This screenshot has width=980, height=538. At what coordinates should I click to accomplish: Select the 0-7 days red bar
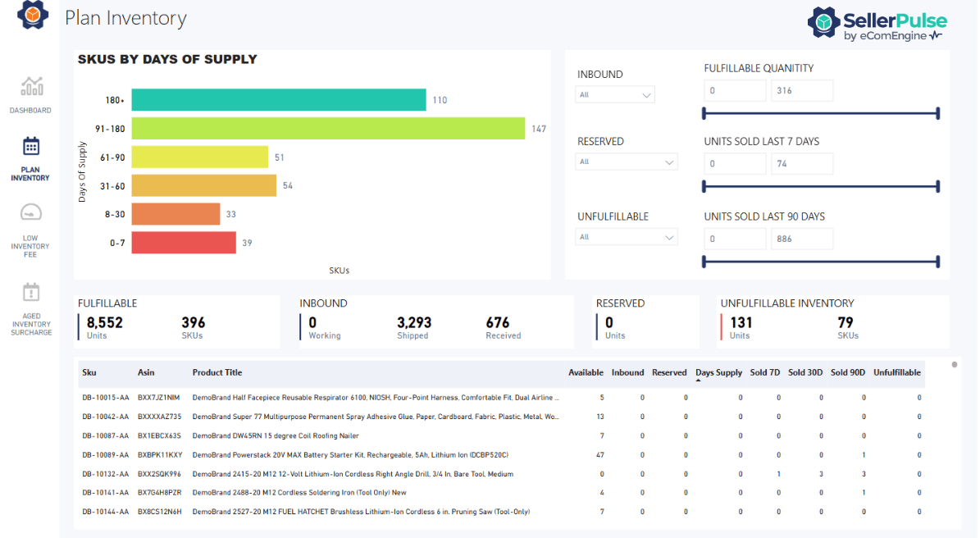184,243
